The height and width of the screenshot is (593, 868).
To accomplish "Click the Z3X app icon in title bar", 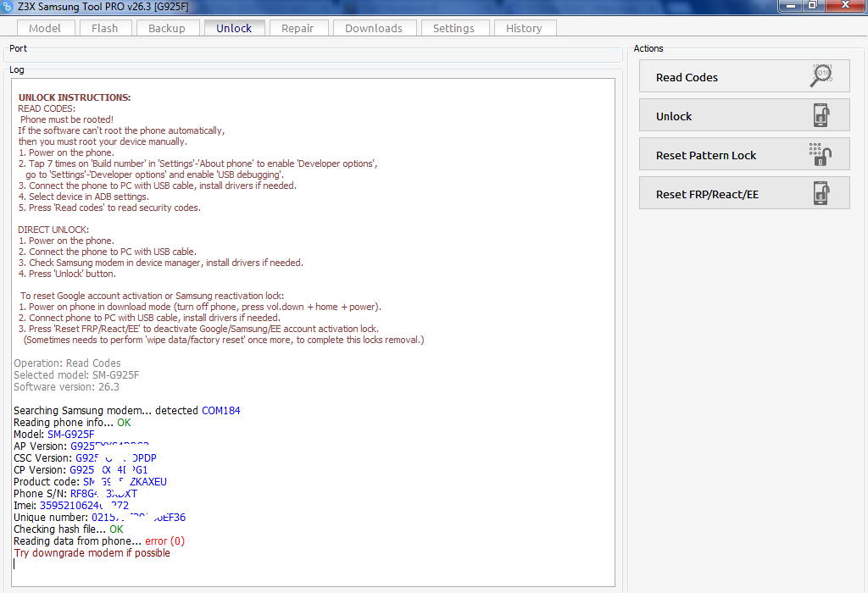I will click(x=7, y=5).
